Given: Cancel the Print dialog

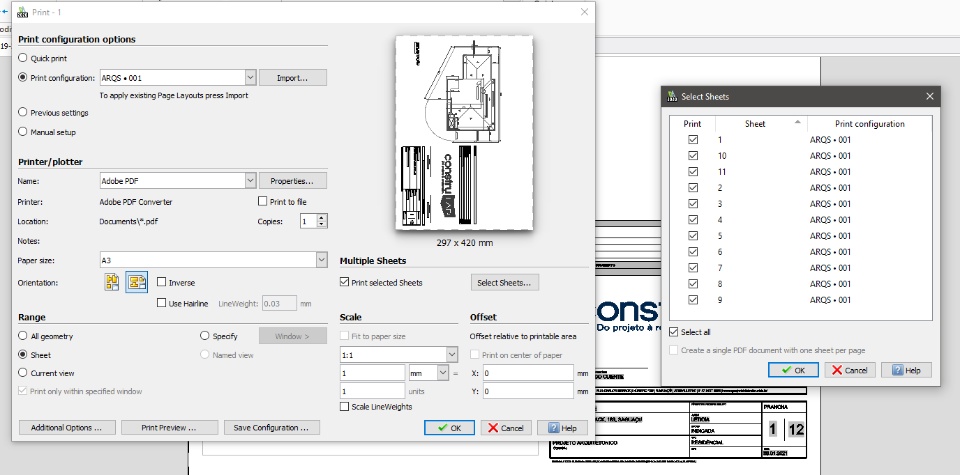Looking at the screenshot, I should [506, 427].
